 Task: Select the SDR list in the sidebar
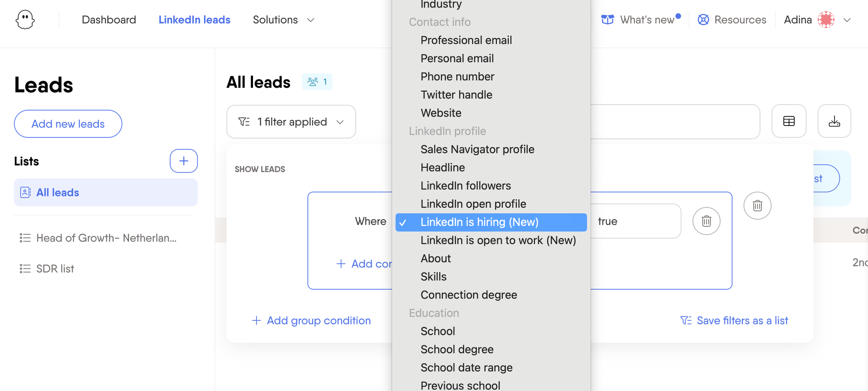(x=55, y=268)
